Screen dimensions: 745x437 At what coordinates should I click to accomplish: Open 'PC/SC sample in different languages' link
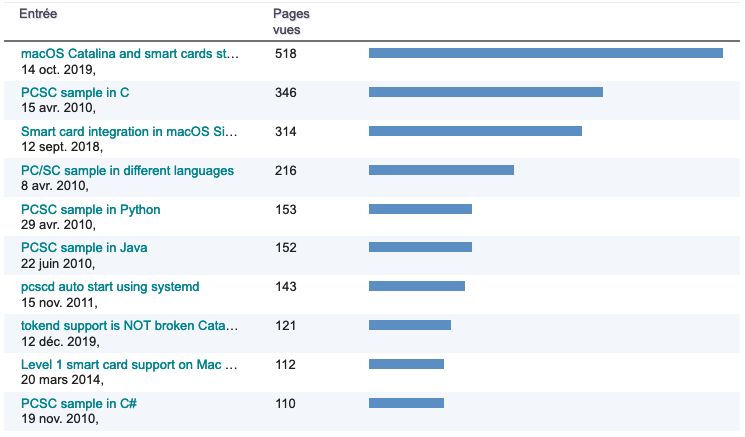click(127, 171)
